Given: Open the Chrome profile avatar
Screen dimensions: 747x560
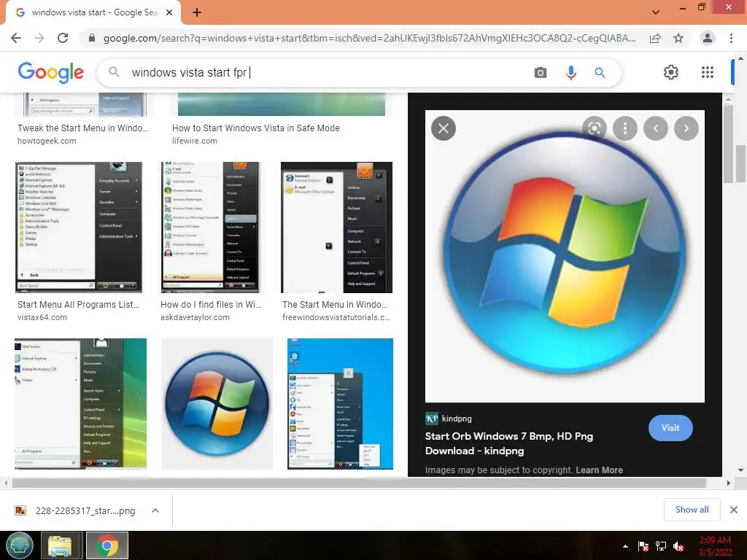Looking at the screenshot, I should (x=708, y=38).
